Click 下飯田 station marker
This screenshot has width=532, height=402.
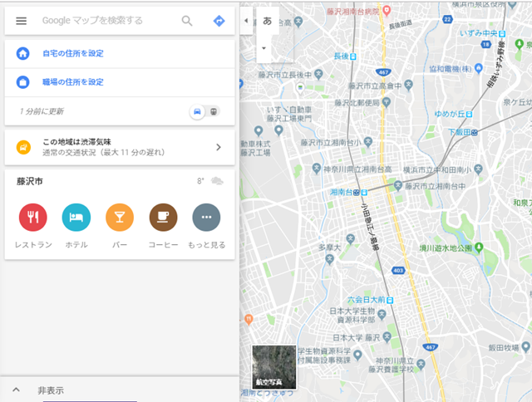point(475,133)
